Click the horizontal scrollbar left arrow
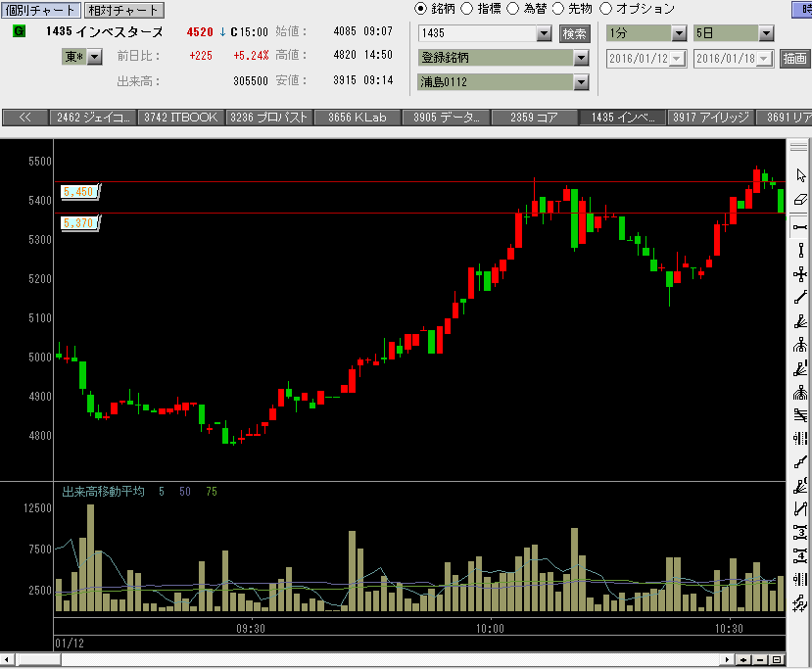Screen dimensions: 812x669 pyautogui.click(x=7, y=659)
